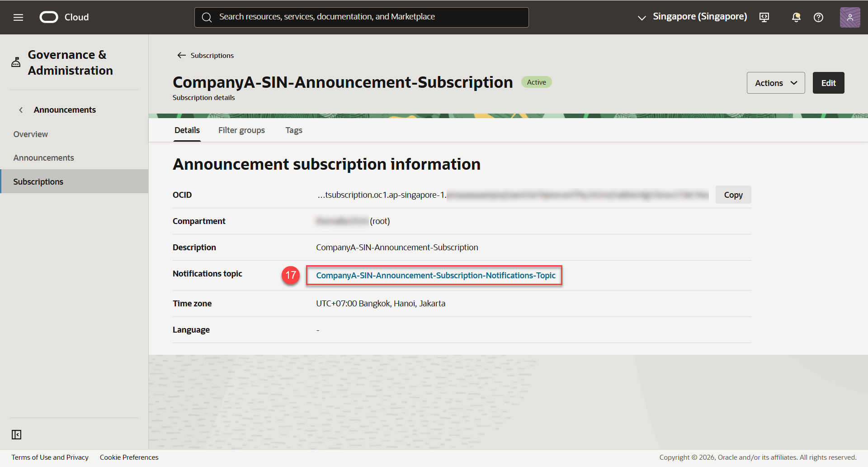Image resolution: width=868 pixels, height=467 pixels.
Task: Open Overview in the sidebar
Action: (x=30, y=134)
